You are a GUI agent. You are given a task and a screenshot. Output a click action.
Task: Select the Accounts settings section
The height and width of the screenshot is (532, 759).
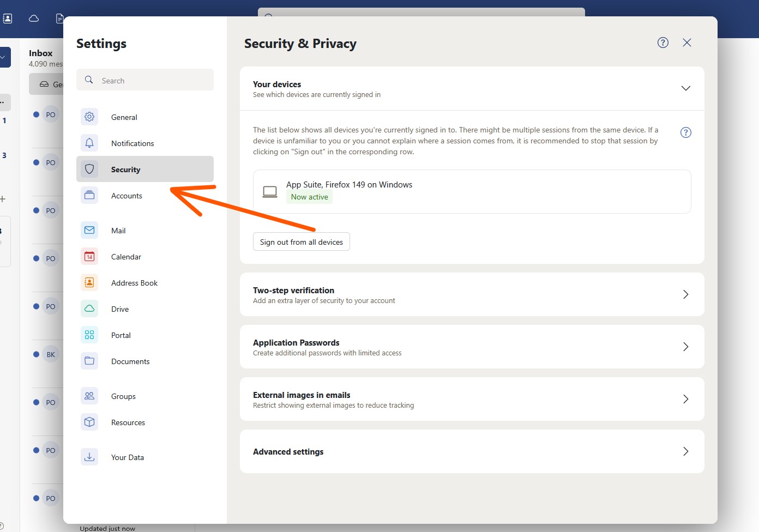click(x=126, y=195)
